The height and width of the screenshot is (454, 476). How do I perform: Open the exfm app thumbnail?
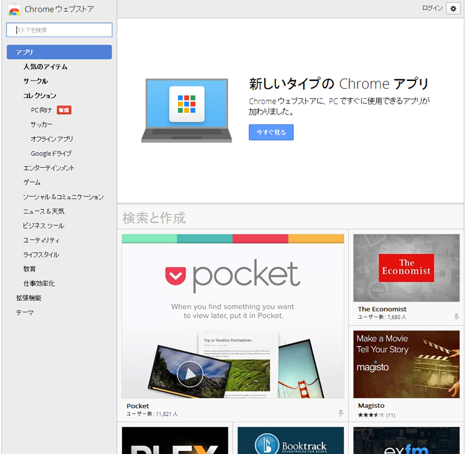click(406, 440)
